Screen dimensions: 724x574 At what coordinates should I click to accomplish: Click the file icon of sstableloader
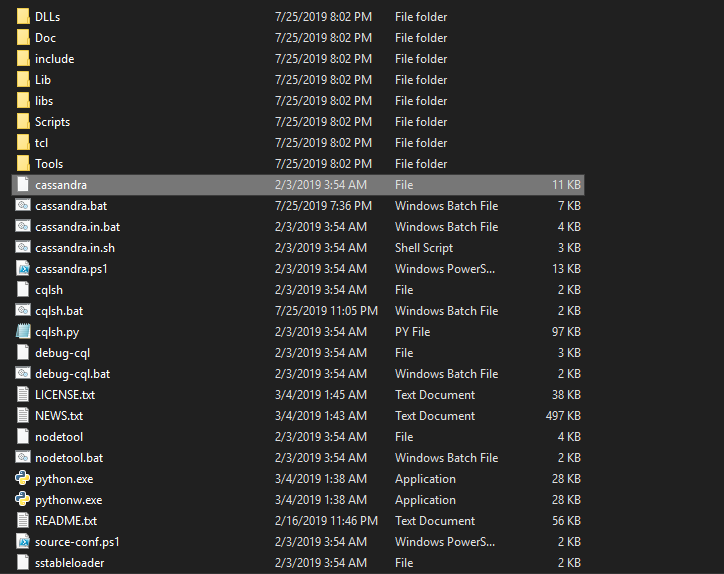tap(23, 562)
